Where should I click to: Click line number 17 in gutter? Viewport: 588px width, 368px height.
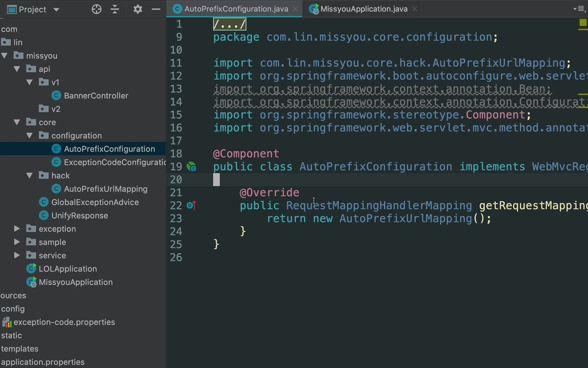click(x=176, y=141)
